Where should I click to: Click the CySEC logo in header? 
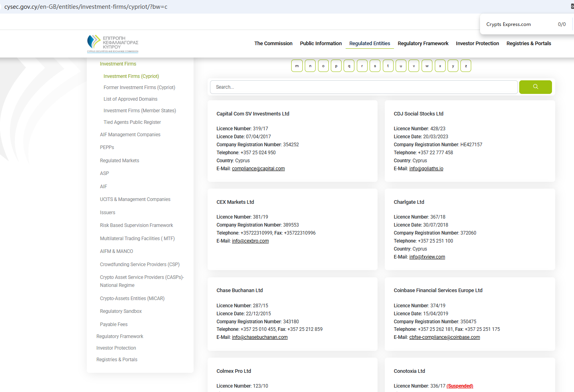pyautogui.click(x=113, y=44)
